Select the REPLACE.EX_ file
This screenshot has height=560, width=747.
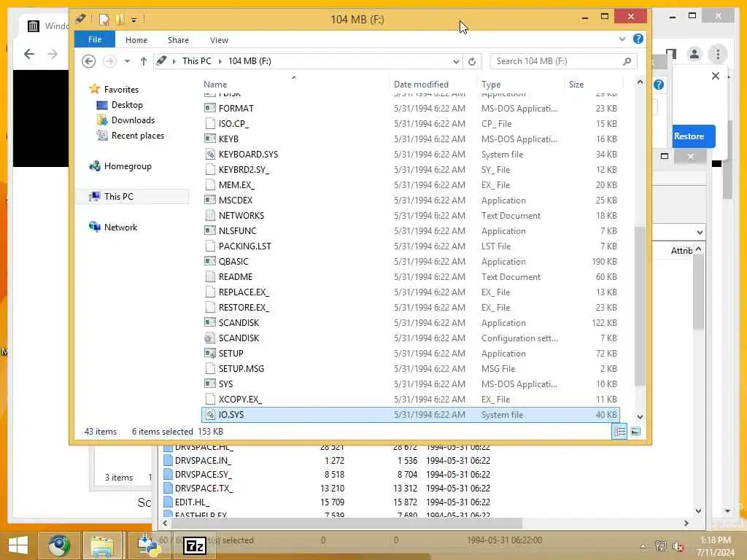pyautogui.click(x=244, y=292)
